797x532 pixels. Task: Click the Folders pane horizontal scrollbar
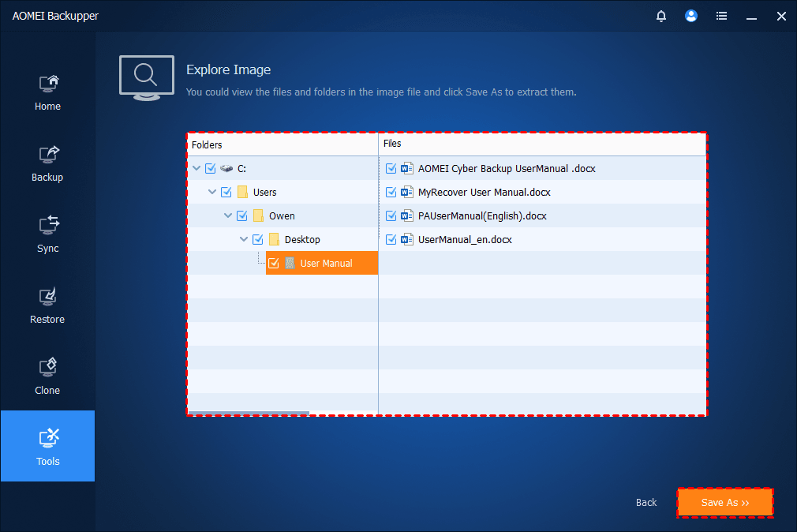click(x=249, y=413)
